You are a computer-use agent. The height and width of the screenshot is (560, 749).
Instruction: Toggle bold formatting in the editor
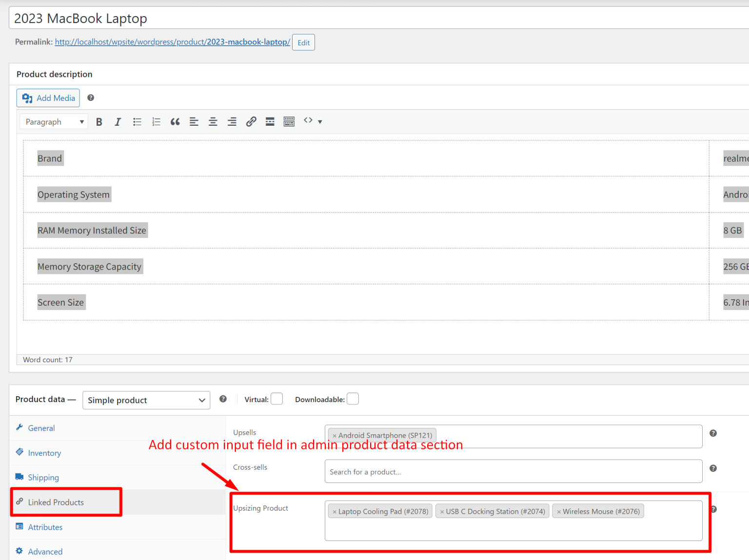[x=99, y=121]
